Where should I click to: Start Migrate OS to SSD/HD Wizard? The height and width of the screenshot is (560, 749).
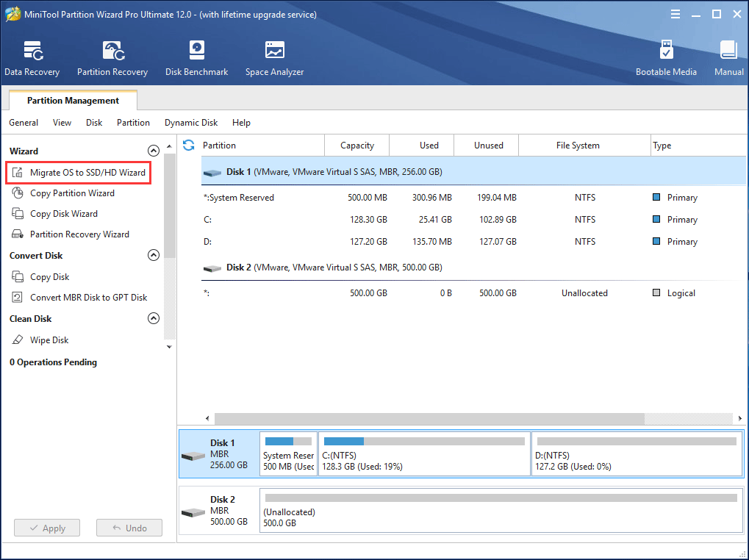pos(87,173)
